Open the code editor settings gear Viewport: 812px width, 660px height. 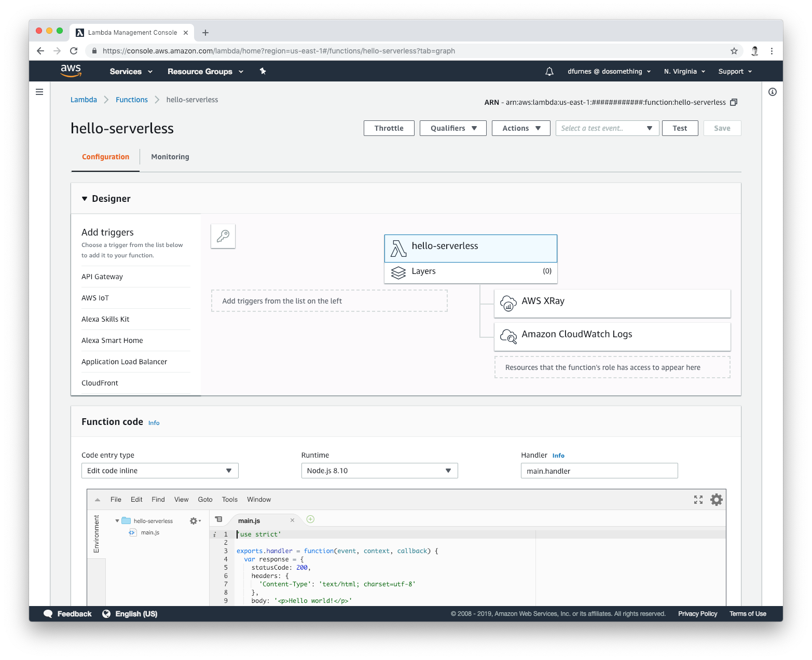[717, 499]
